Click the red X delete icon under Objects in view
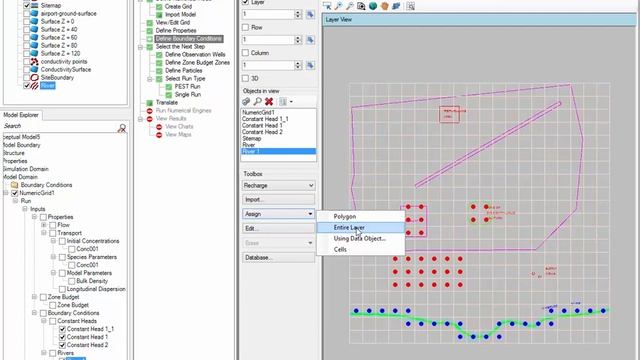This screenshot has height=360, width=640. [x=269, y=101]
